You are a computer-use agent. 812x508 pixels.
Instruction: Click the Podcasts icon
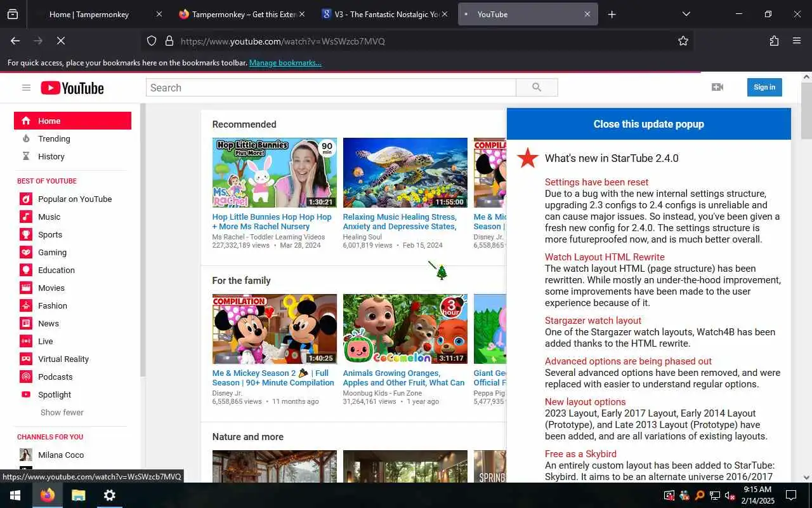click(26, 377)
